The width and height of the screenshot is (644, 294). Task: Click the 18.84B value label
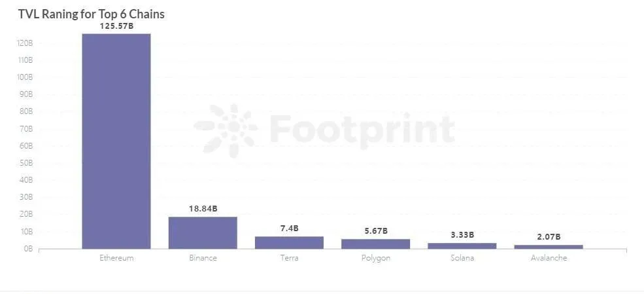[x=203, y=209]
